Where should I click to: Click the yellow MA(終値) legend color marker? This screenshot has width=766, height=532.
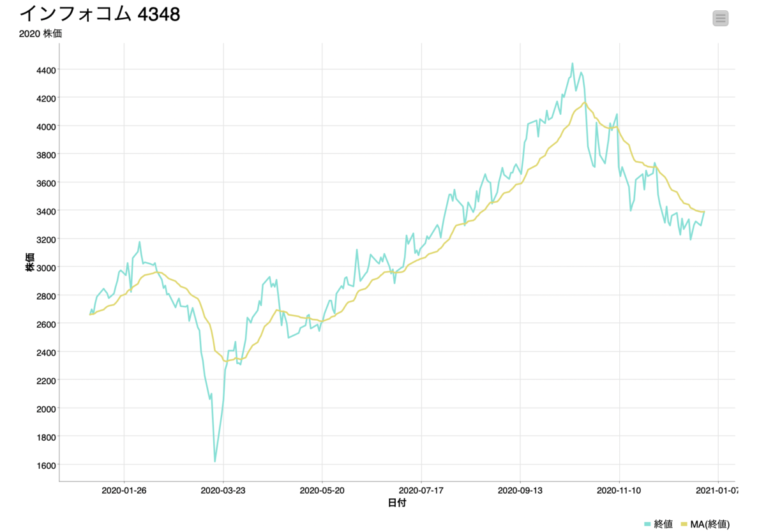click(684, 524)
